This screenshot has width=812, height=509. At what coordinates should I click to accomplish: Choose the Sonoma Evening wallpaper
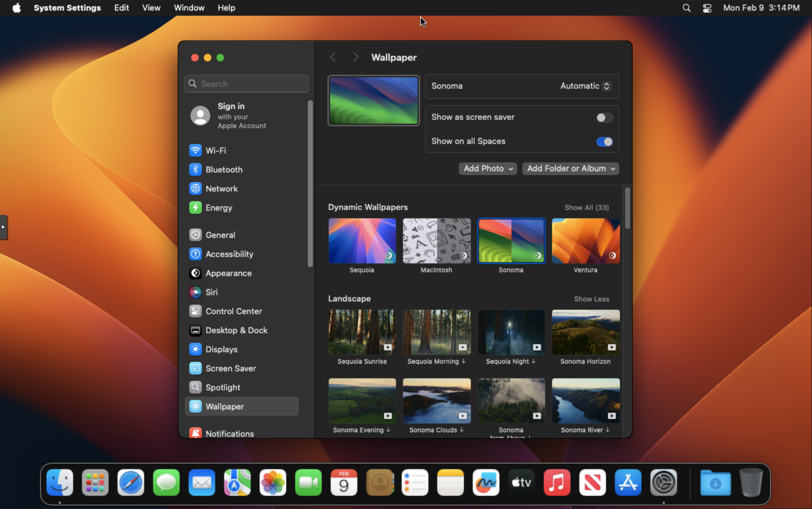point(362,401)
